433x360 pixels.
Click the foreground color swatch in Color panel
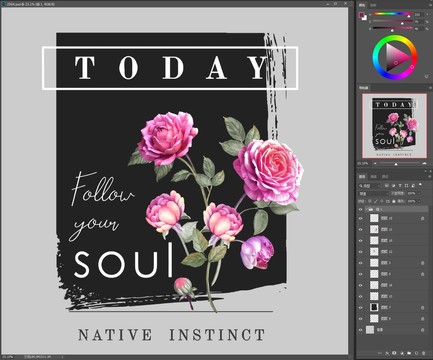coord(361,15)
